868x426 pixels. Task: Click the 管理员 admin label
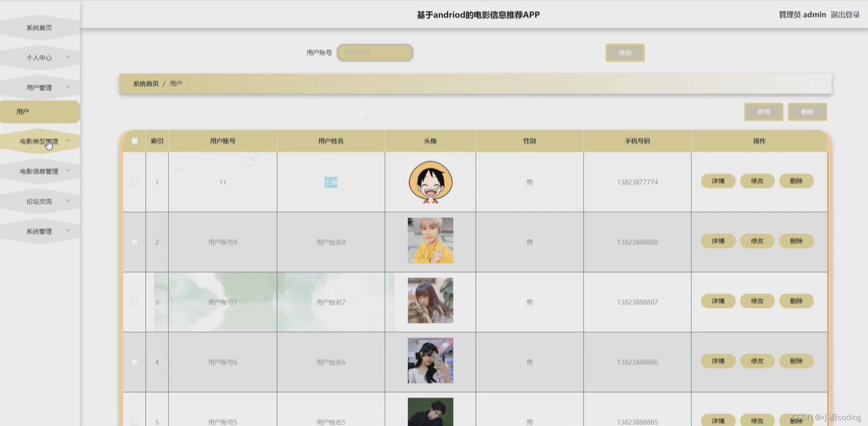coord(802,14)
